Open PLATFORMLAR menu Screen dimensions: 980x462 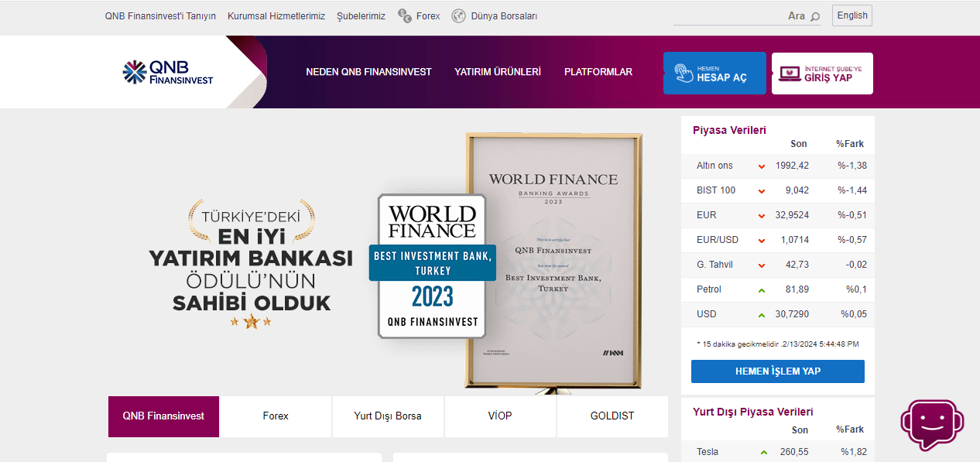click(x=598, y=72)
